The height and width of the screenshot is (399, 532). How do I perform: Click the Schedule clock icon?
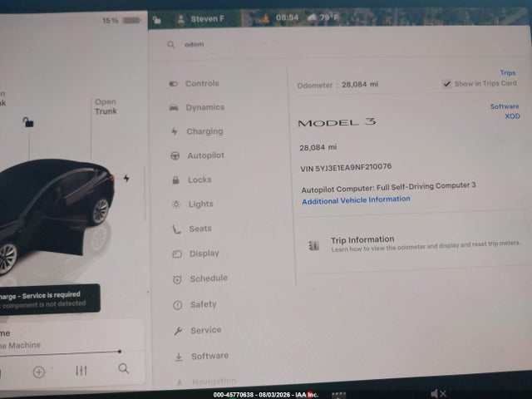tap(177, 279)
